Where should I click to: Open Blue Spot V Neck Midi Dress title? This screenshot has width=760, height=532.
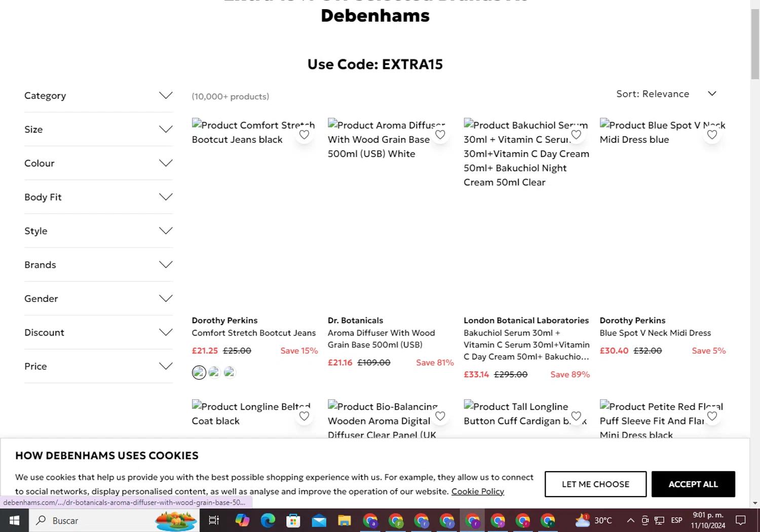click(655, 333)
